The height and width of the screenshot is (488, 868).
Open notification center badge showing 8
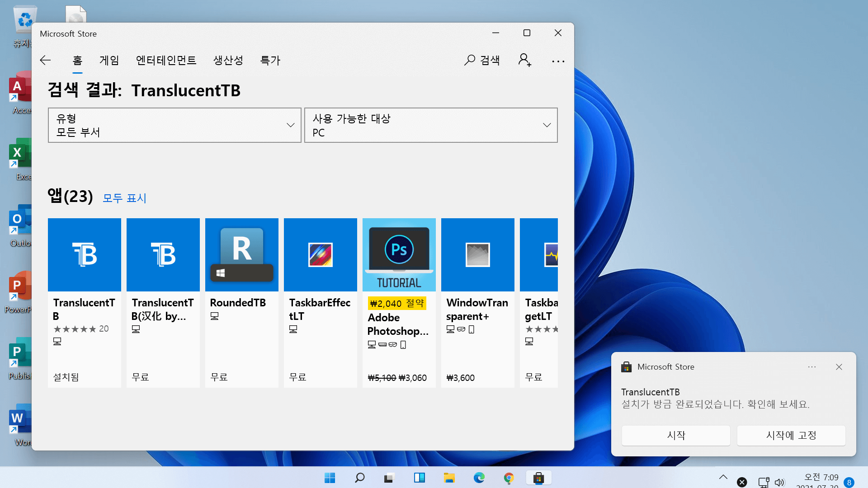pyautogui.click(x=849, y=483)
